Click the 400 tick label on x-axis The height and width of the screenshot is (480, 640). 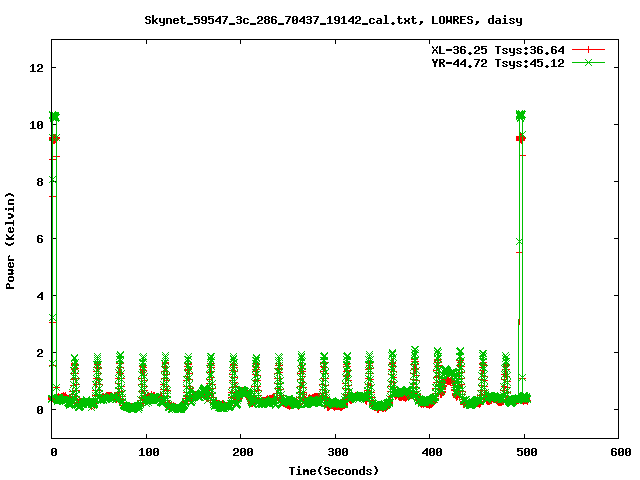click(x=430, y=452)
